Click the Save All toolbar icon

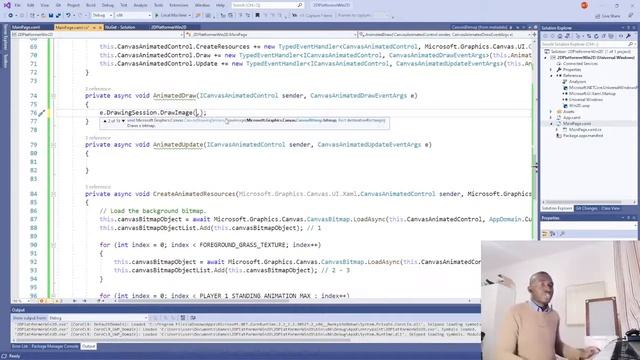click(x=58, y=15)
